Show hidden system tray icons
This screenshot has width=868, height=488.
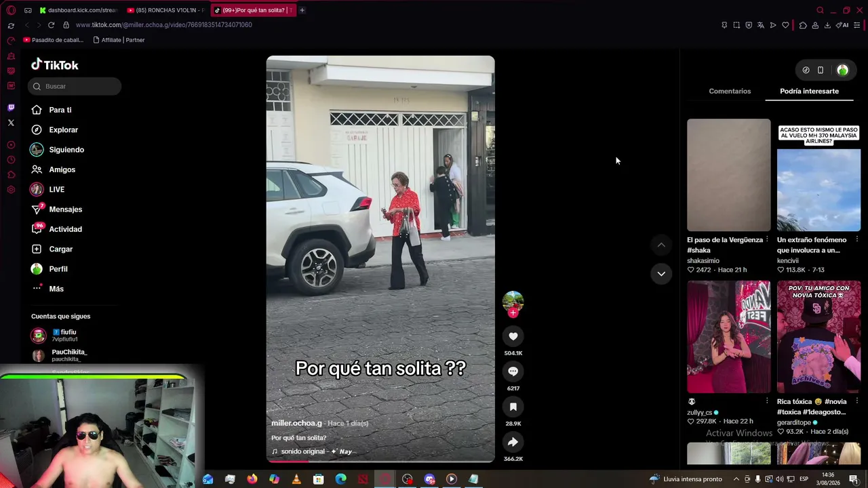[x=736, y=479]
